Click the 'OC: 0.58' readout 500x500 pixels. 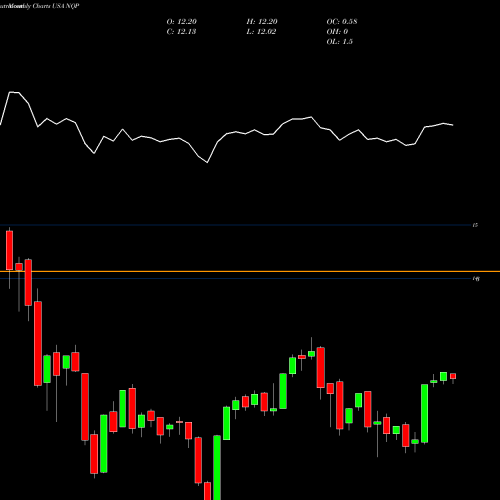click(342, 22)
